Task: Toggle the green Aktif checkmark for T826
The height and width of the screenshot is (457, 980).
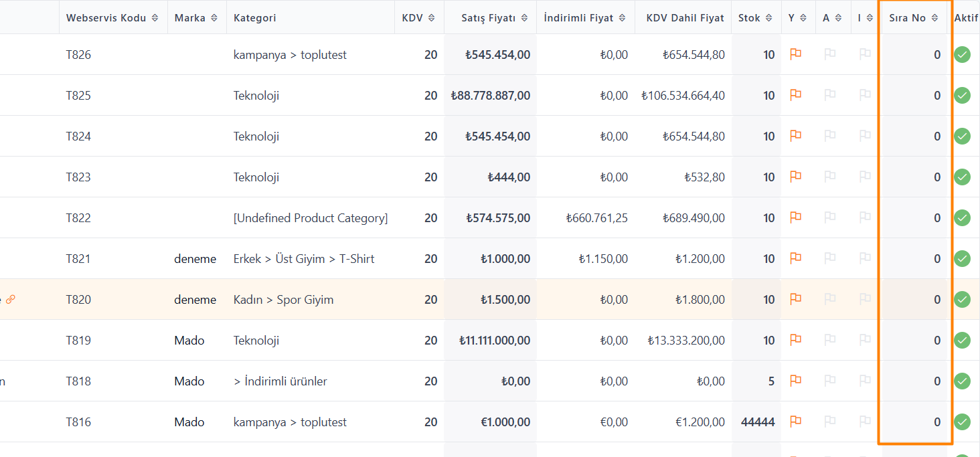Action: point(962,55)
